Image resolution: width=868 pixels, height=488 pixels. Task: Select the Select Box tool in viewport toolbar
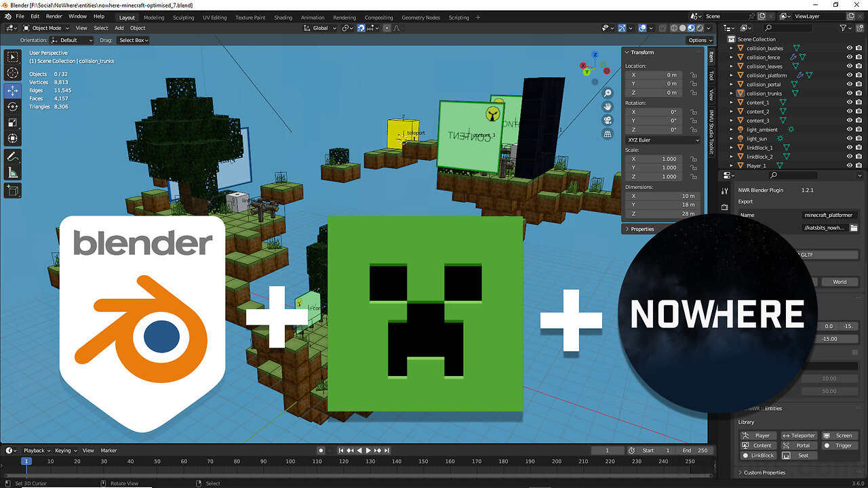(13, 57)
